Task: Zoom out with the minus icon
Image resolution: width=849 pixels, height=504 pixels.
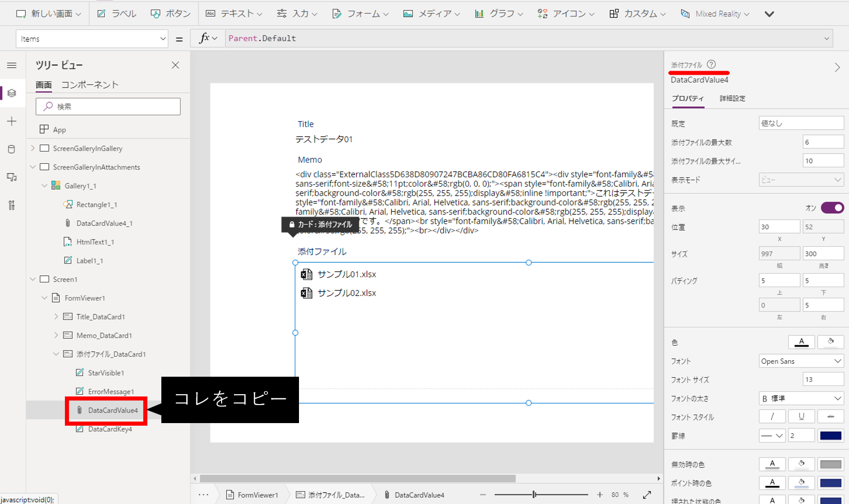Action: click(x=482, y=495)
